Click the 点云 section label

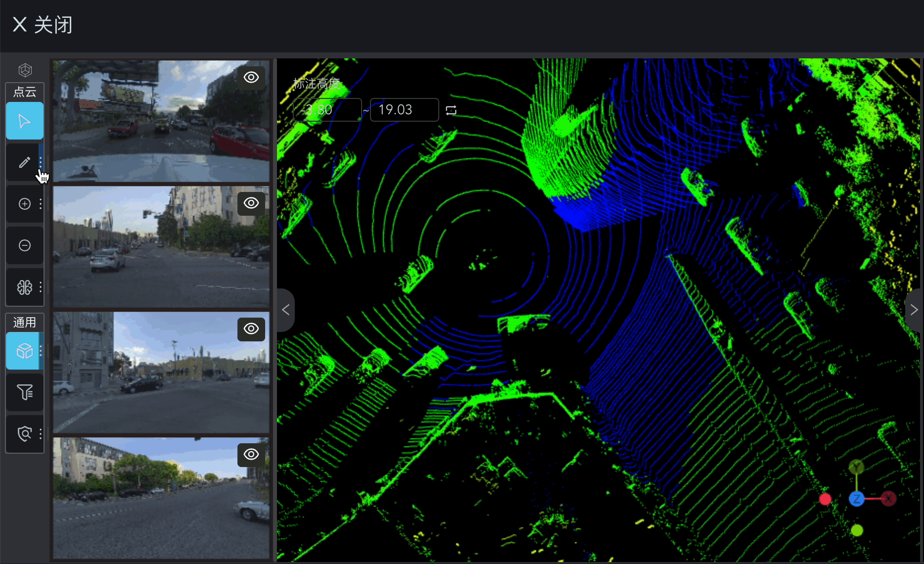coord(25,92)
